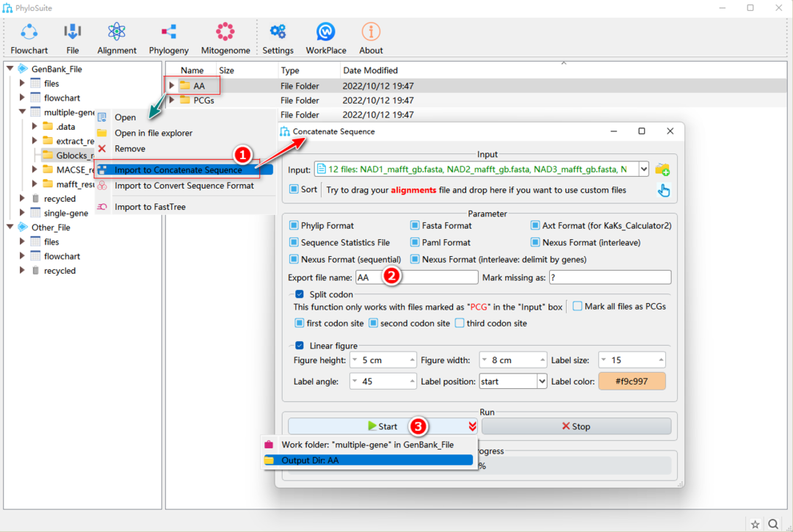The width and height of the screenshot is (793, 532).
Task: Enable Mark all files as PCGs
Action: coord(577,306)
